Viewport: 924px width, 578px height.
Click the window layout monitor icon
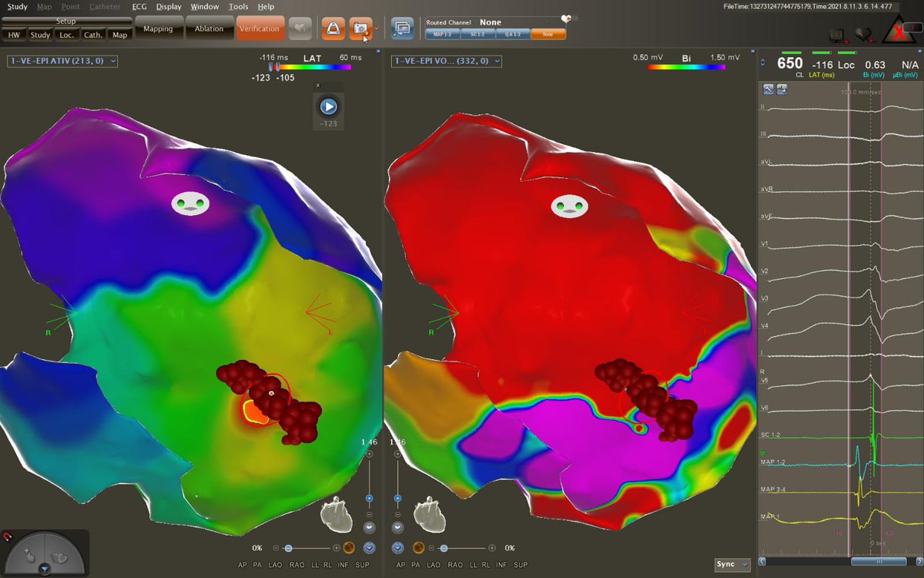click(x=402, y=29)
